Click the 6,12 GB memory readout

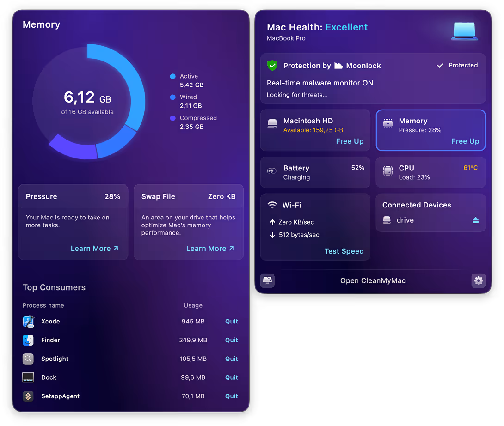tap(87, 97)
